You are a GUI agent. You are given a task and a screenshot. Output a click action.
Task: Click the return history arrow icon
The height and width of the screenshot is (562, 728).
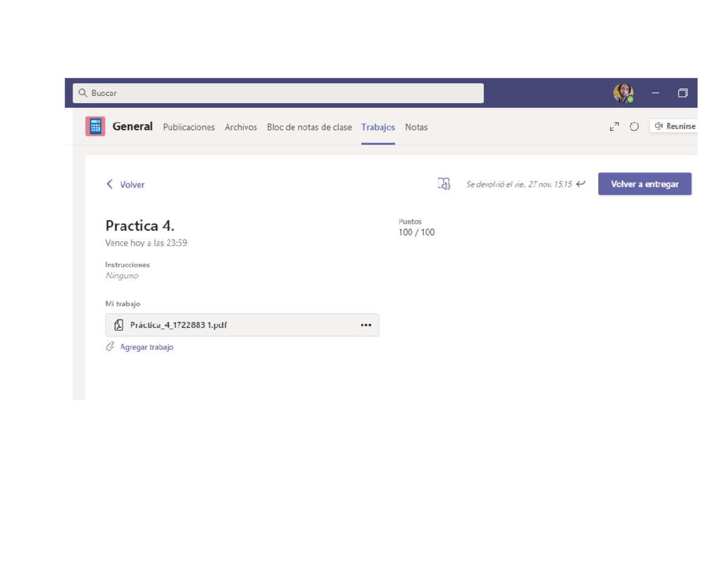point(581,184)
